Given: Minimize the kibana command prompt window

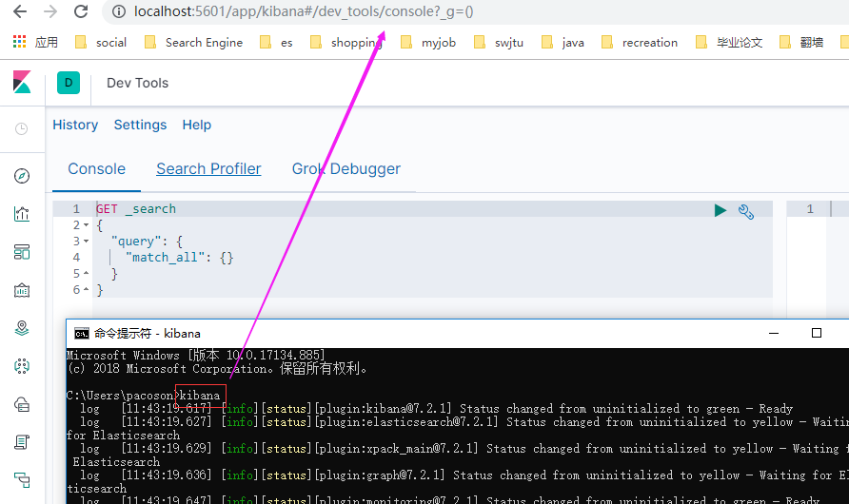Looking at the screenshot, I should (774, 333).
